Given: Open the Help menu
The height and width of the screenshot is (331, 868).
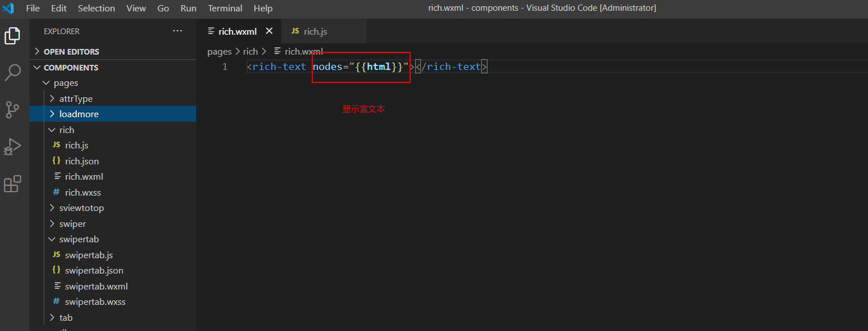Looking at the screenshot, I should click(263, 8).
